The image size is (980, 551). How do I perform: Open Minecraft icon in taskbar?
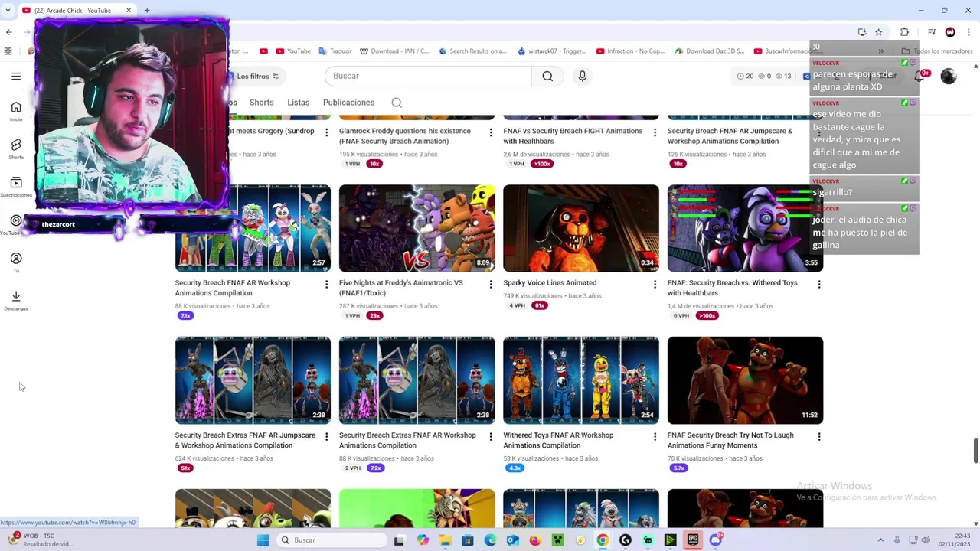557,540
